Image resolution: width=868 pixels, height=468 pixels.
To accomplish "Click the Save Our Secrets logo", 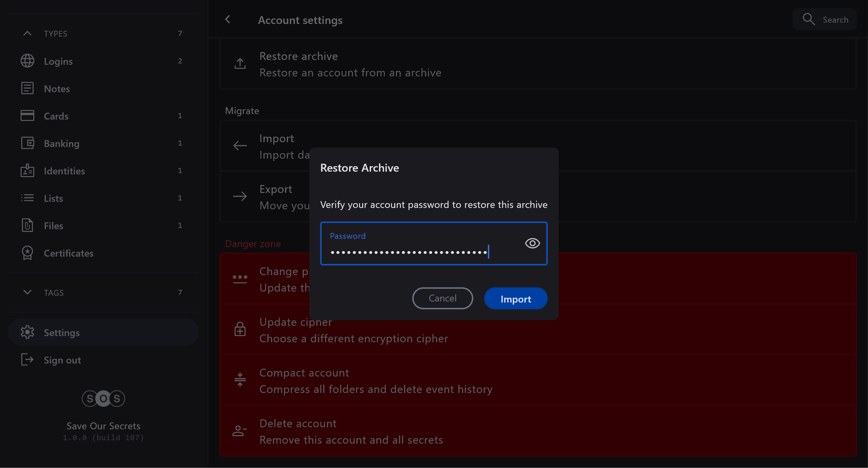I will pos(103,398).
